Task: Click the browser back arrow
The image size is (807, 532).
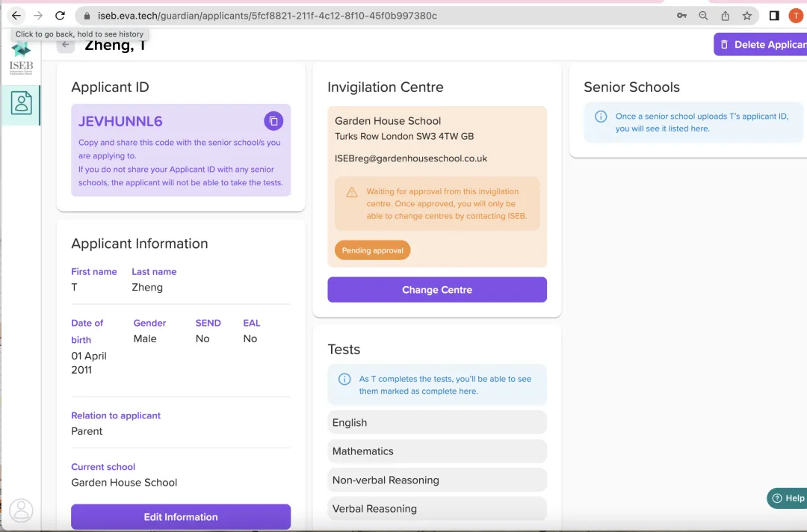Action: (16, 16)
